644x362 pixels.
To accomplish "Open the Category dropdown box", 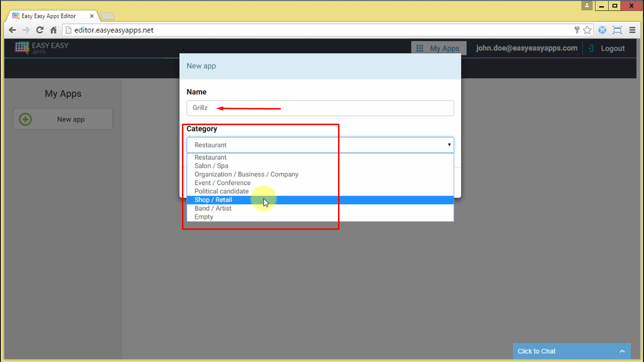I will [x=320, y=145].
